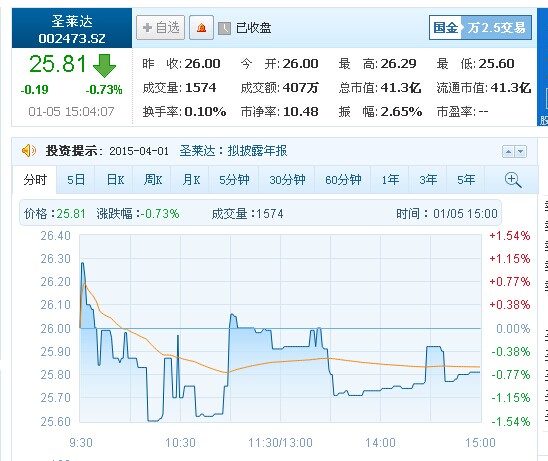This screenshot has width=548, height=461.
Task: Show next investment tip with down arrow
Action: [520, 152]
